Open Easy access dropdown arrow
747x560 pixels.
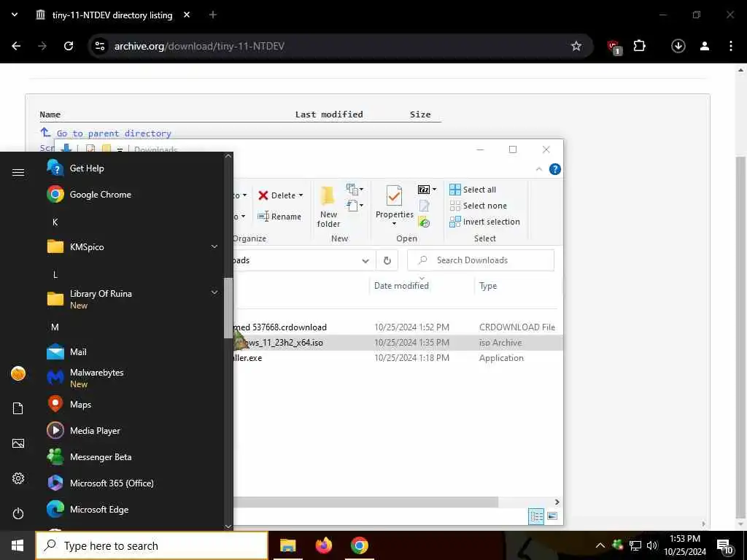(361, 205)
